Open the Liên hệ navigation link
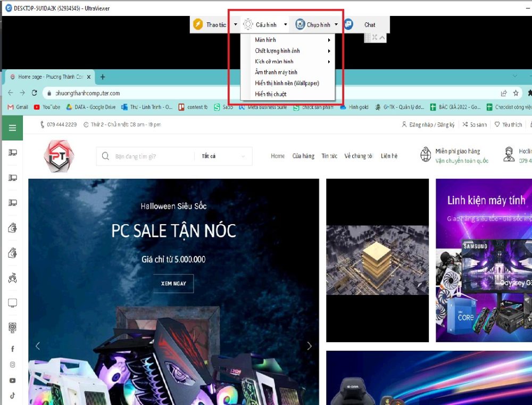 click(x=389, y=156)
